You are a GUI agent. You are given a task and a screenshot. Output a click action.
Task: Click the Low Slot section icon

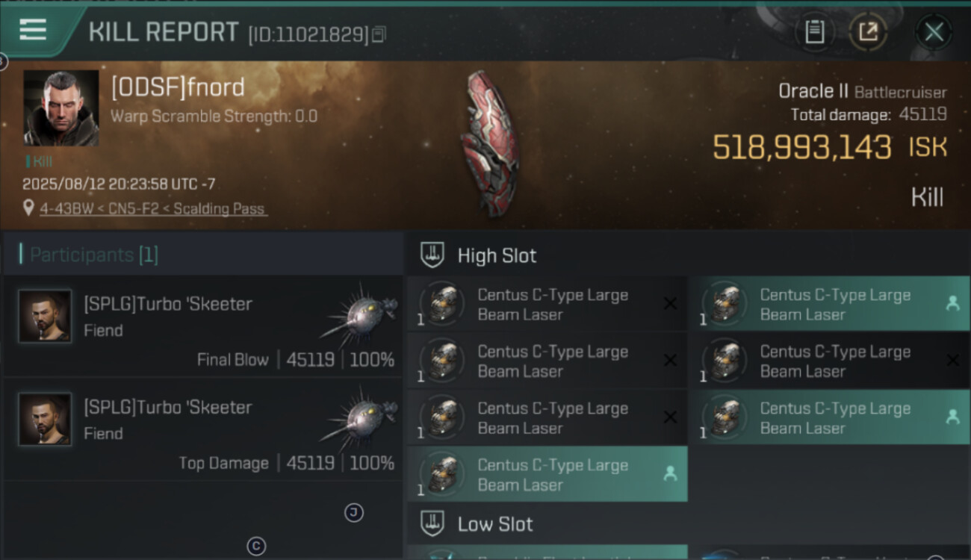pos(433,523)
